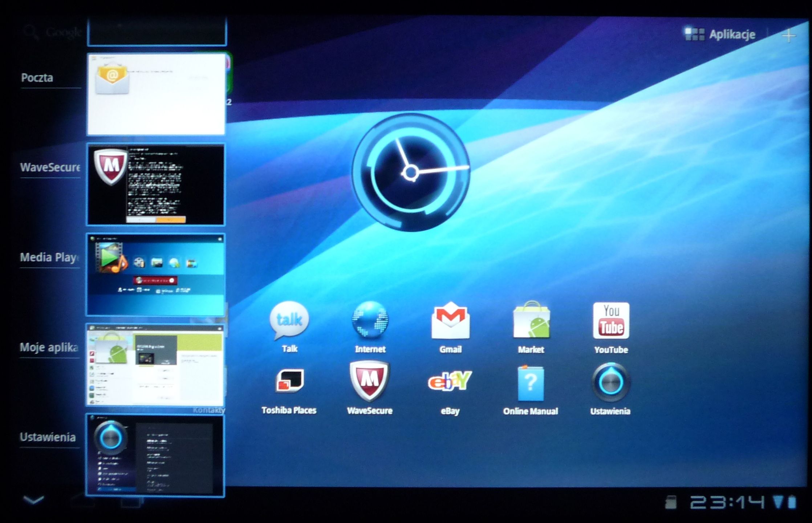The width and height of the screenshot is (812, 523).
Task: Switch to Ustawienia recent app thumbnail
Action: pos(155,455)
